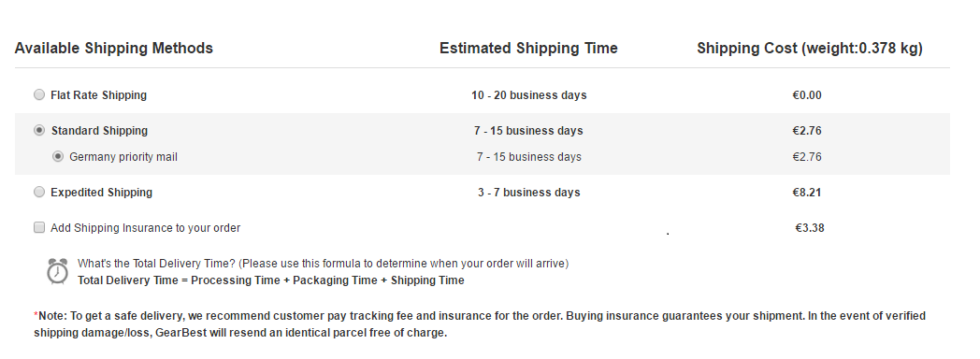980x359 pixels.
Task: Choose the Germany priority mail radio option
Action: (57, 157)
